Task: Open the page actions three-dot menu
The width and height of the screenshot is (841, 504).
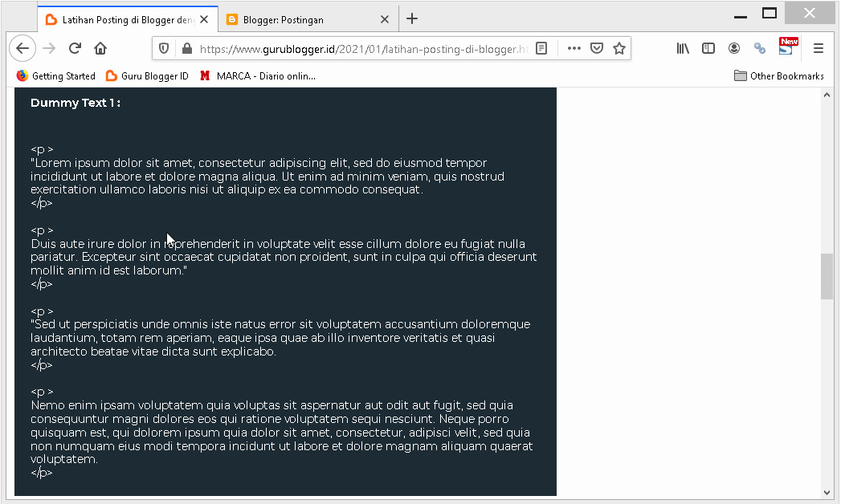Action: [574, 48]
